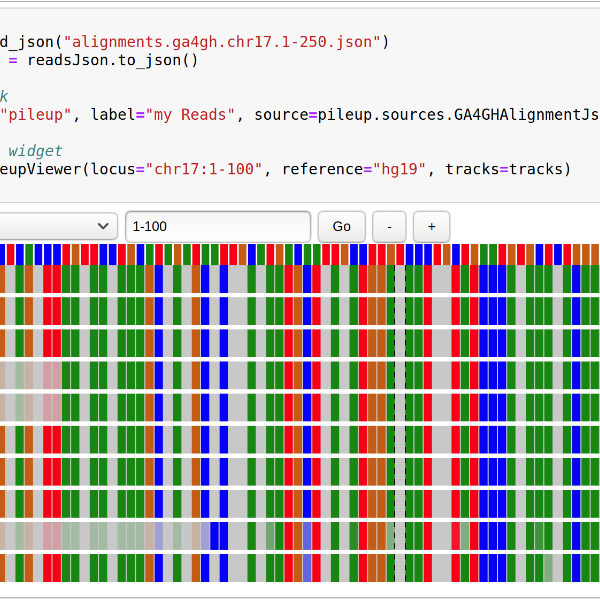Click the "alignments.ga4gh.chr17.1-250.json" filename string
Screen dimensions: 600x600
click(x=226, y=42)
